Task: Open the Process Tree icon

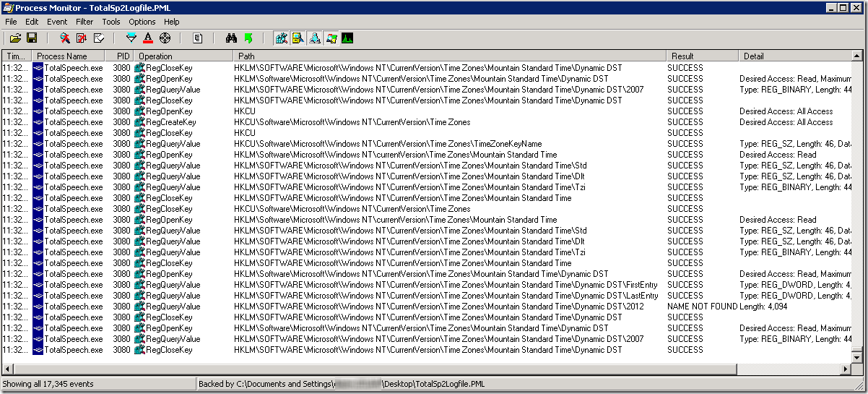Action: coord(197,38)
